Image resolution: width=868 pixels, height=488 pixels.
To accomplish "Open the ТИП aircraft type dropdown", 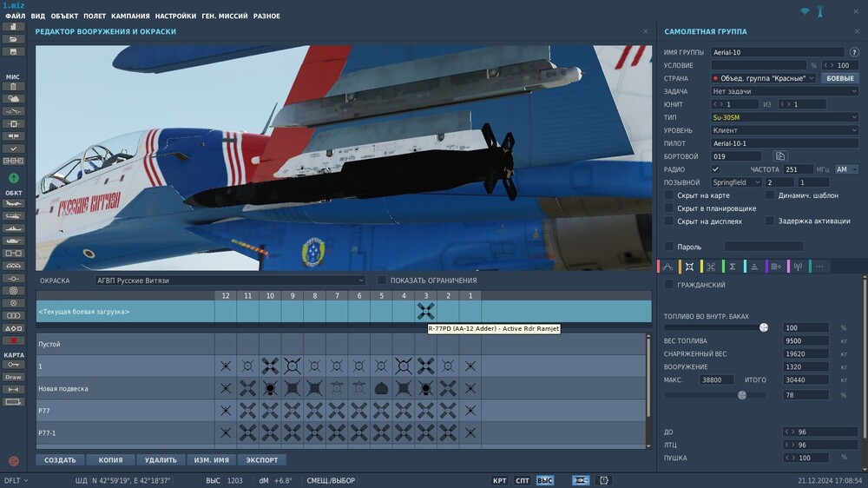I will [785, 117].
